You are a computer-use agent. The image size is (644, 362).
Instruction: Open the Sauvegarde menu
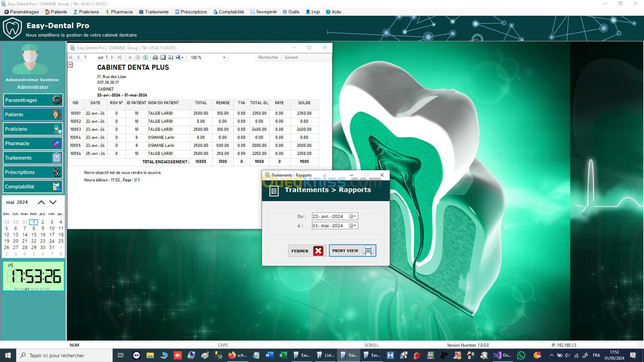[264, 12]
